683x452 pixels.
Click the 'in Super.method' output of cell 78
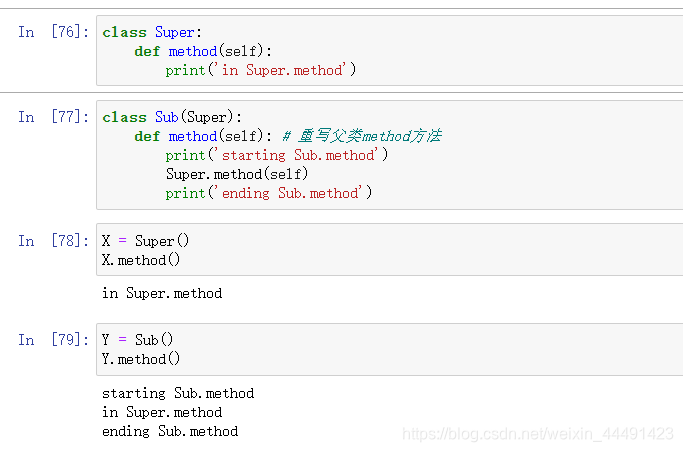click(162, 293)
